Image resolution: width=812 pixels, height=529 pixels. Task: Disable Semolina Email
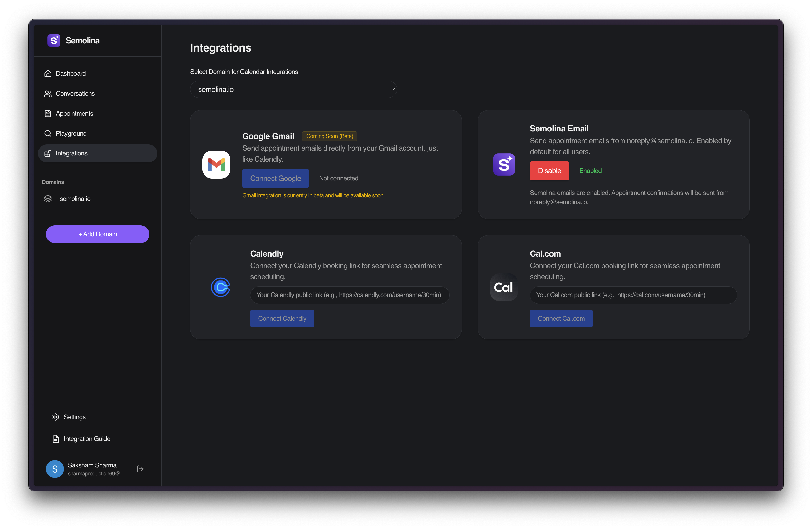coord(549,171)
